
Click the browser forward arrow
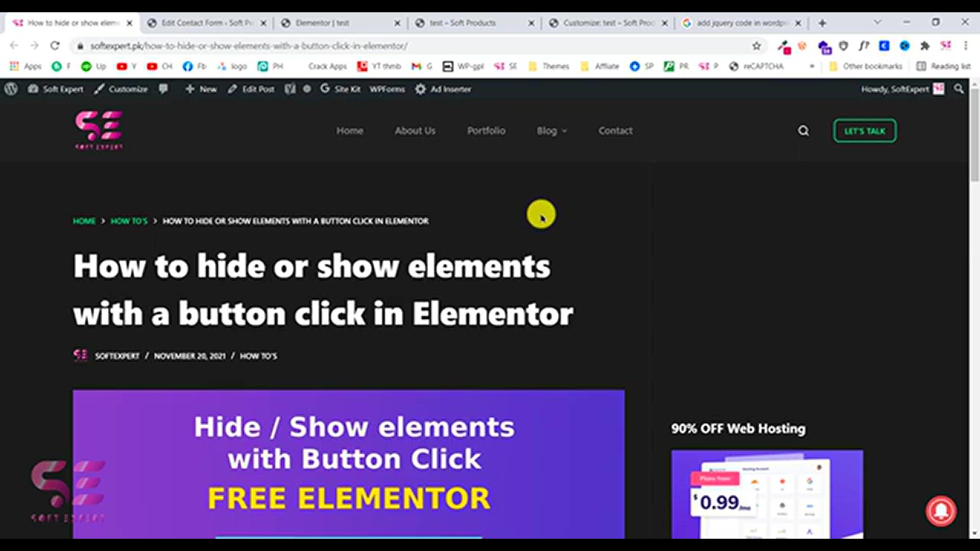tap(34, 46)
